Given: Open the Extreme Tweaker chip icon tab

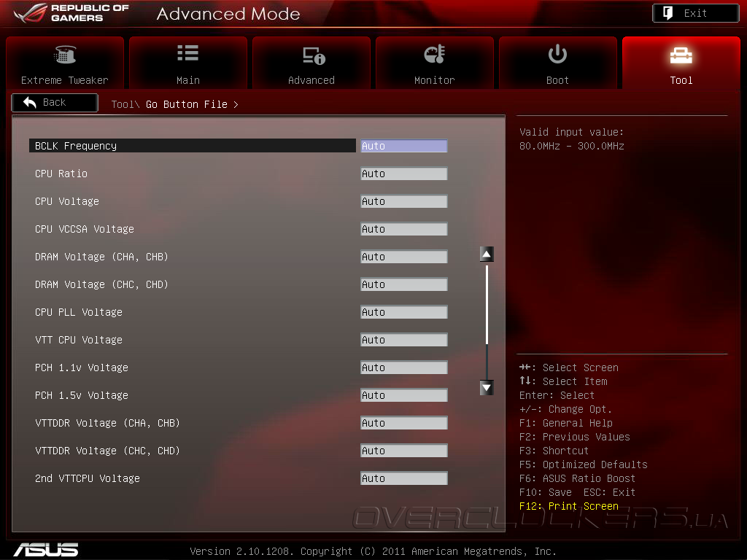Looking at the screenshot, I should (x=65, y=55).
